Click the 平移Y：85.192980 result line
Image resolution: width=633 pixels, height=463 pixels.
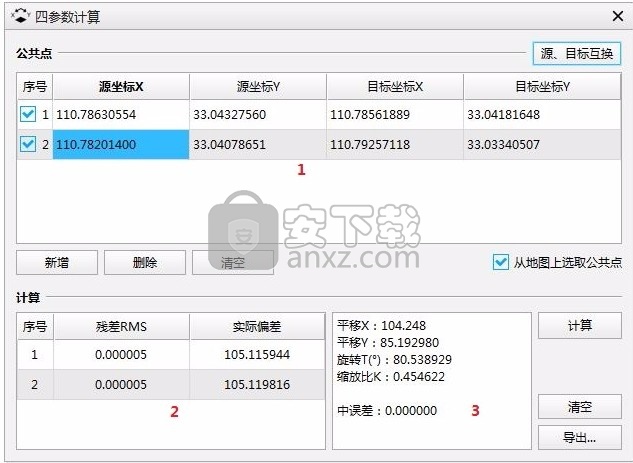[388, 342]
